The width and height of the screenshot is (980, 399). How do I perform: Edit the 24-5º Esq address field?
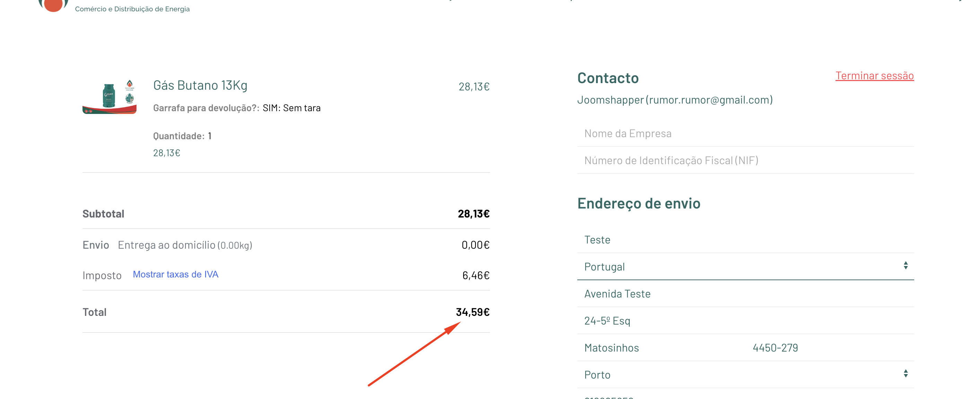coord(745,321)
